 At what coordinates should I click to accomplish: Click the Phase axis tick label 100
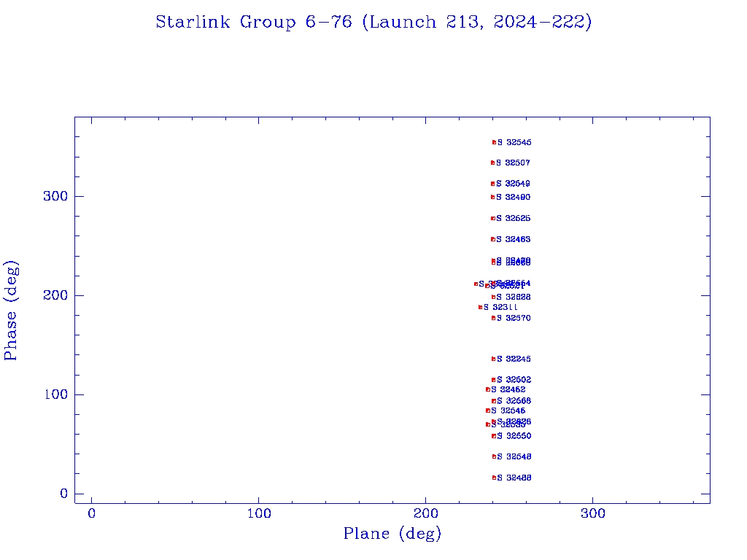pyautogui.click(x=57, y=394)
